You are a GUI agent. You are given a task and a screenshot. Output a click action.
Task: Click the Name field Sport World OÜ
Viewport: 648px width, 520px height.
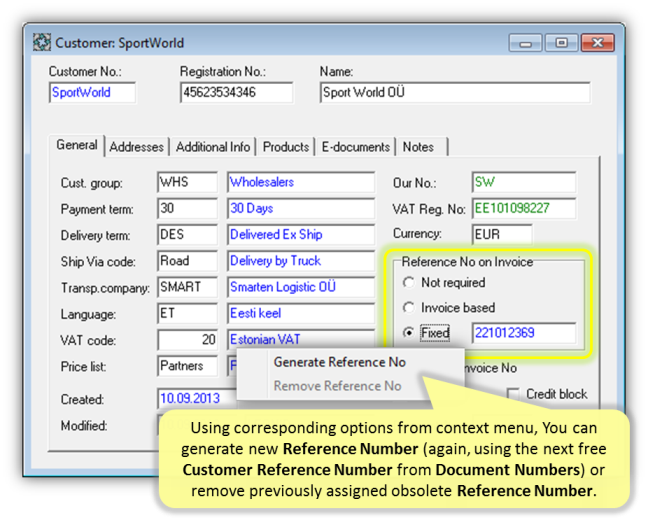pyautogui.click(x=455, y=92)
